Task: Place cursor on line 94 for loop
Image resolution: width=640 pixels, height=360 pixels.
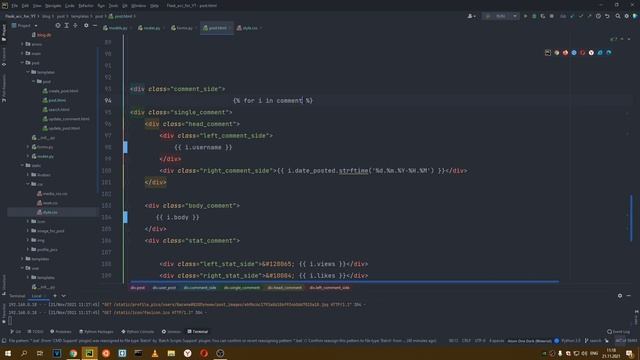Action: tap(273, 100)
